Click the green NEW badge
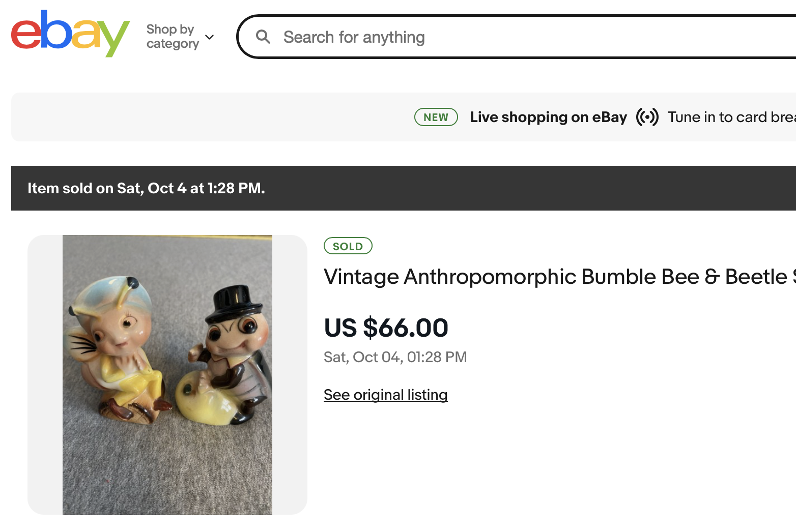 tap(436, 117)
